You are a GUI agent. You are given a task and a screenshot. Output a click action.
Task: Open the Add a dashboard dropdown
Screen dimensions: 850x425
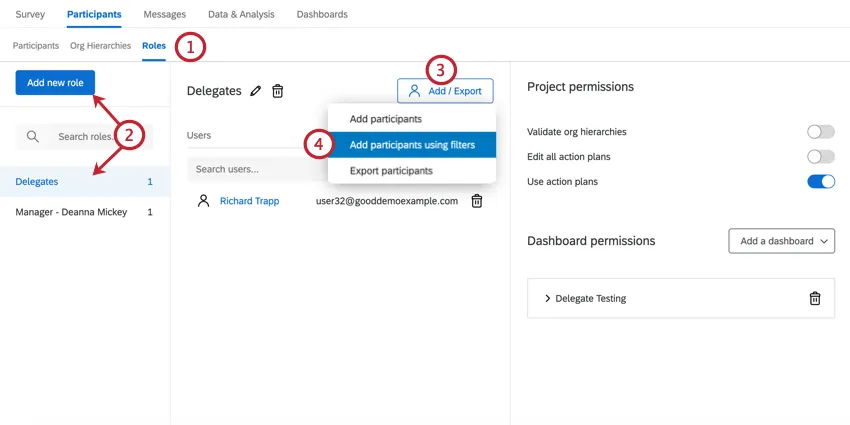tap(781, 241)
